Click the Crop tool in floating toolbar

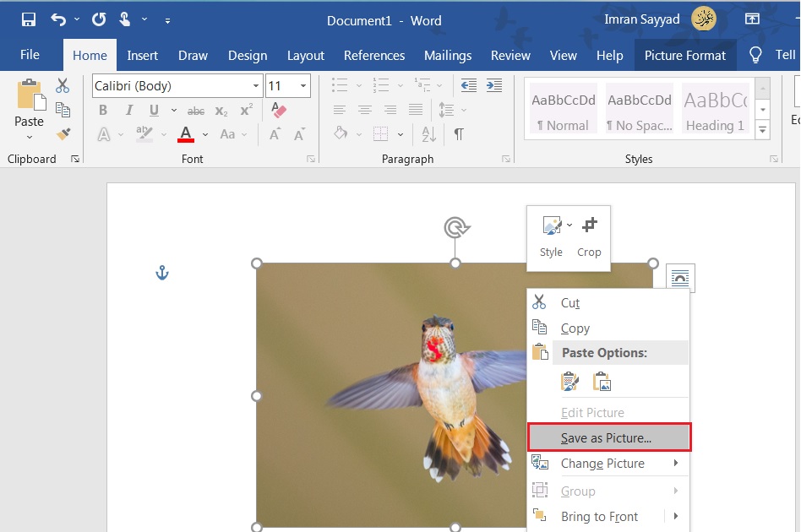tap(589, 236)
